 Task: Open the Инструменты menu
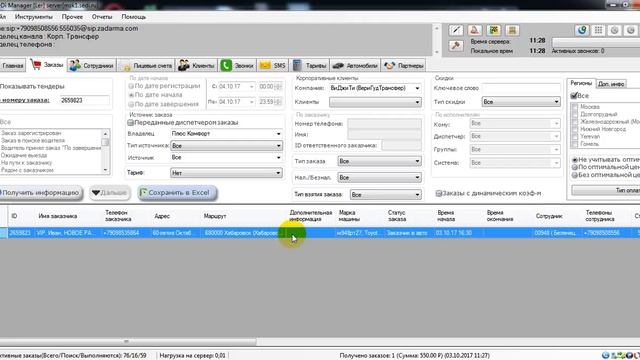click(33, 17)
